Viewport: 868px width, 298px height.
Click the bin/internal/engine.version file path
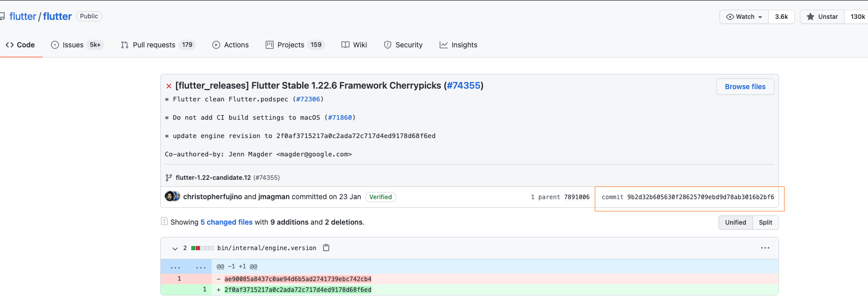point(267,248)
